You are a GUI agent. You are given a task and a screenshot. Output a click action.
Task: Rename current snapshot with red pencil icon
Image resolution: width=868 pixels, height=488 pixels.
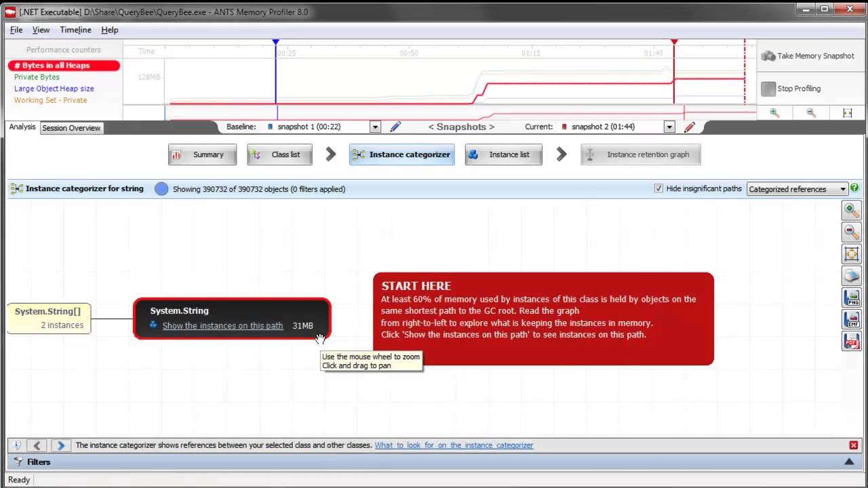(690, 127)
